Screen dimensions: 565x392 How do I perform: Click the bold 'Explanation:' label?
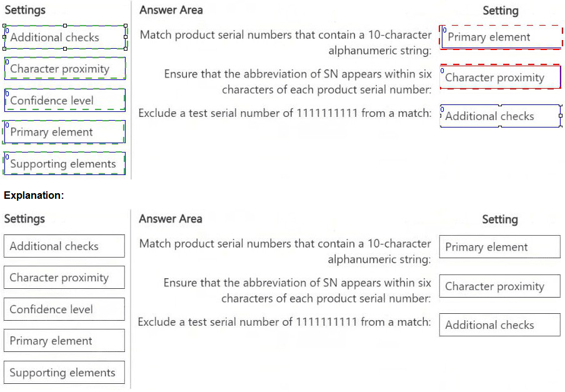tap(34, 196)
